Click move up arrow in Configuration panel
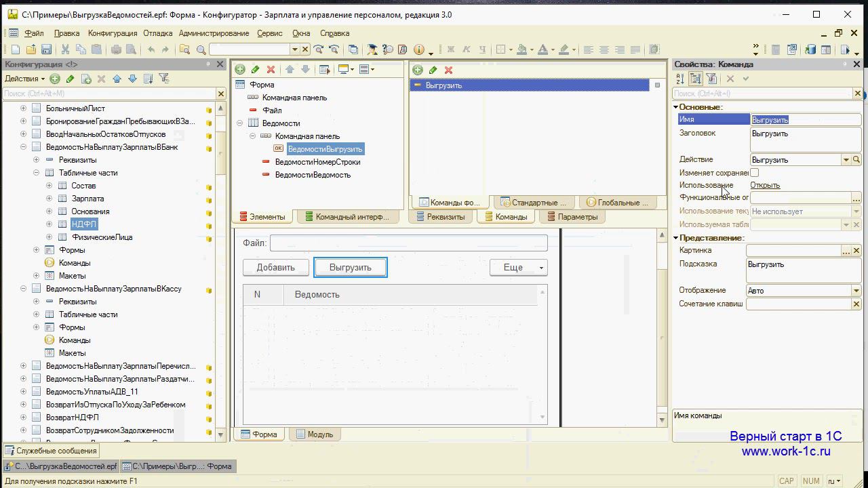868x488 pixels. point(117,79)
